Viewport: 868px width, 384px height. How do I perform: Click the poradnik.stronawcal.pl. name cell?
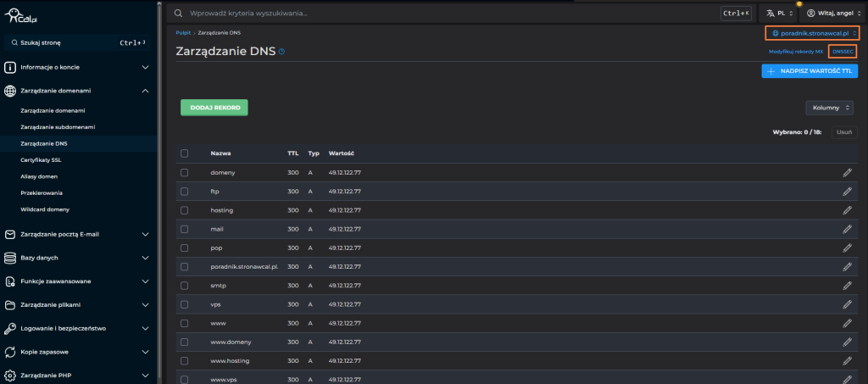click(x=244, y=267)
